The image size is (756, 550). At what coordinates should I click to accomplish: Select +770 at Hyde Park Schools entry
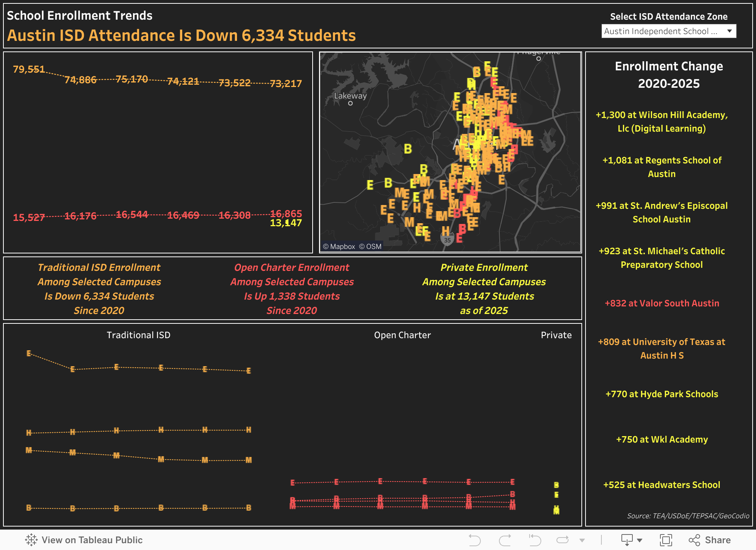(661, 394)
